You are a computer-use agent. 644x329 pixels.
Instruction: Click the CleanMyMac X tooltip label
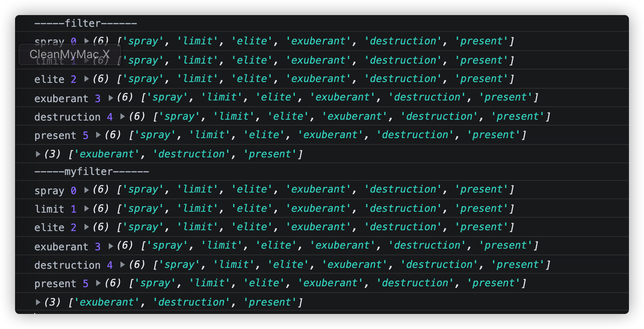(69, 54)
